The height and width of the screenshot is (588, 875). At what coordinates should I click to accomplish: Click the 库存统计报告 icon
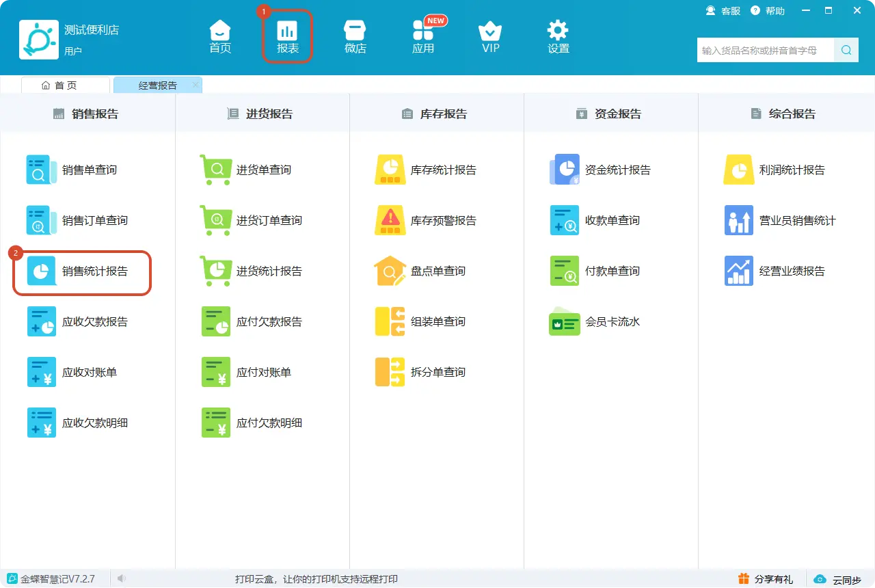coord(390,170)
